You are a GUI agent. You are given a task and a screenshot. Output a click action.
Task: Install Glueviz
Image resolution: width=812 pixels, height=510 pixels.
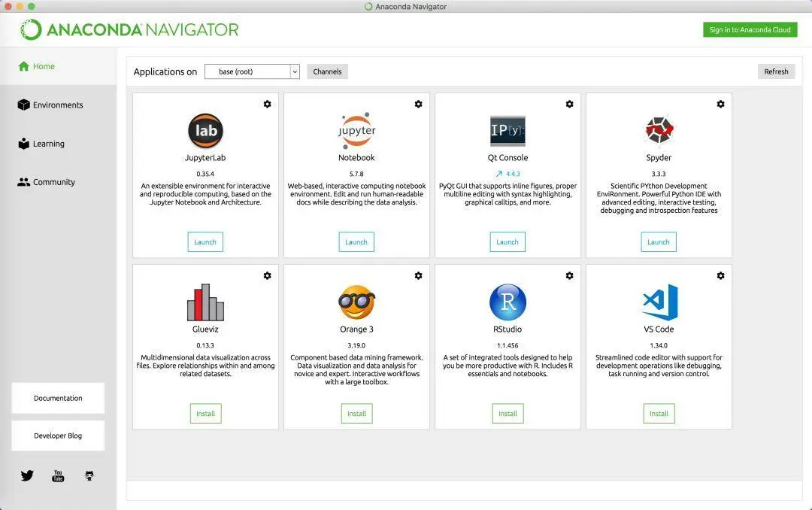coord(205,414)
